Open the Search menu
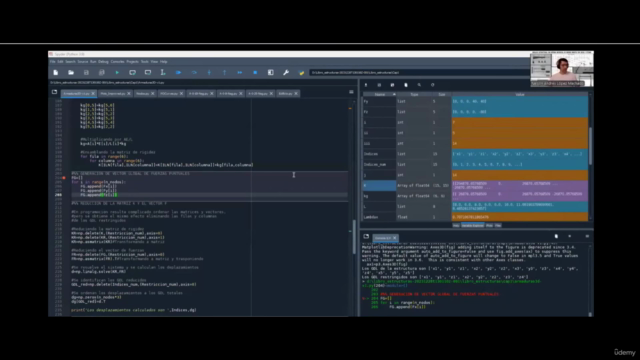640x360 pixels. coord(70,62)
